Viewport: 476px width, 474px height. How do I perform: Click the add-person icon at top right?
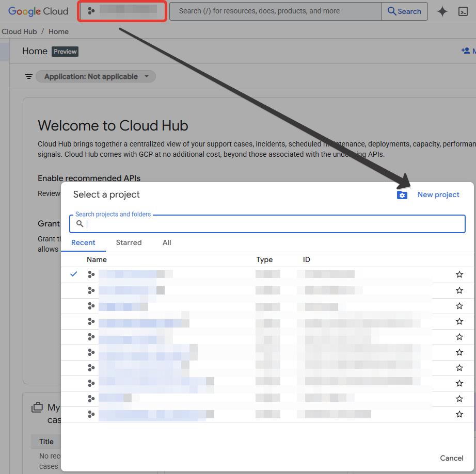point(466,51)
